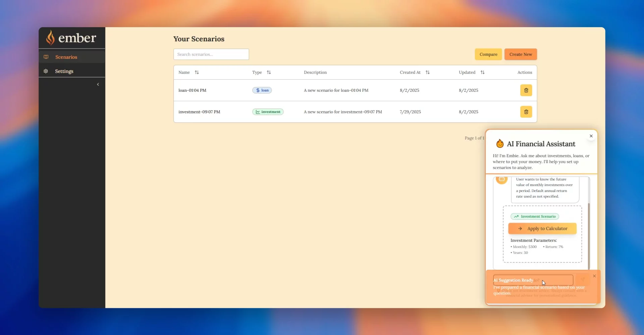
Task: Click the Search scenarios input field
Action: tap(211, 54)
